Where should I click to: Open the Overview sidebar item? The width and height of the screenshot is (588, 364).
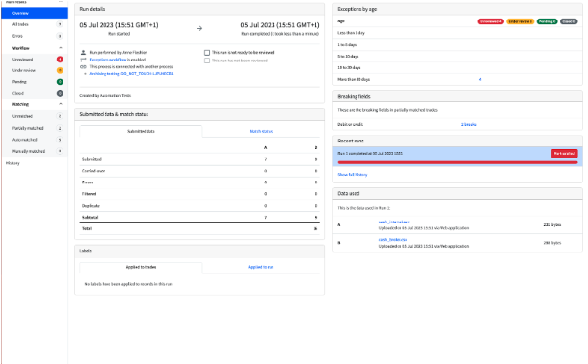tap(34, 13)
